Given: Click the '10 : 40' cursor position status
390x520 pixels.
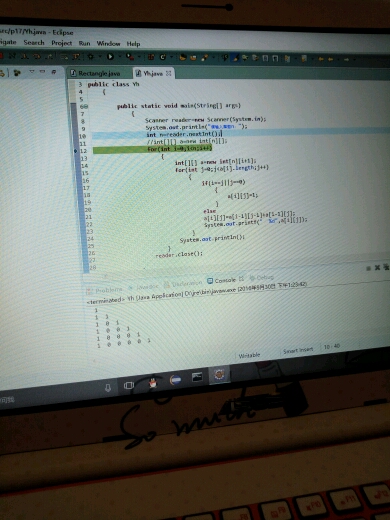Looking at the screenshot, I should click(332, 347).
